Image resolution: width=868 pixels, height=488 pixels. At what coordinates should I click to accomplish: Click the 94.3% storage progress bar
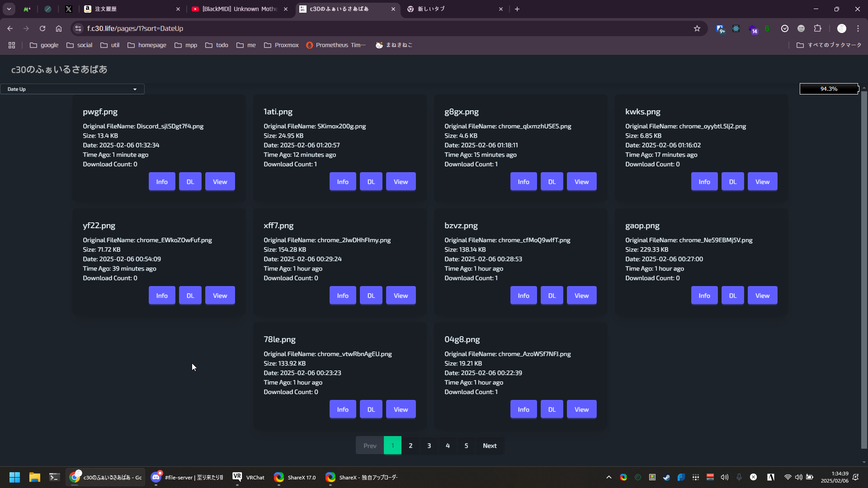(829, 89)
